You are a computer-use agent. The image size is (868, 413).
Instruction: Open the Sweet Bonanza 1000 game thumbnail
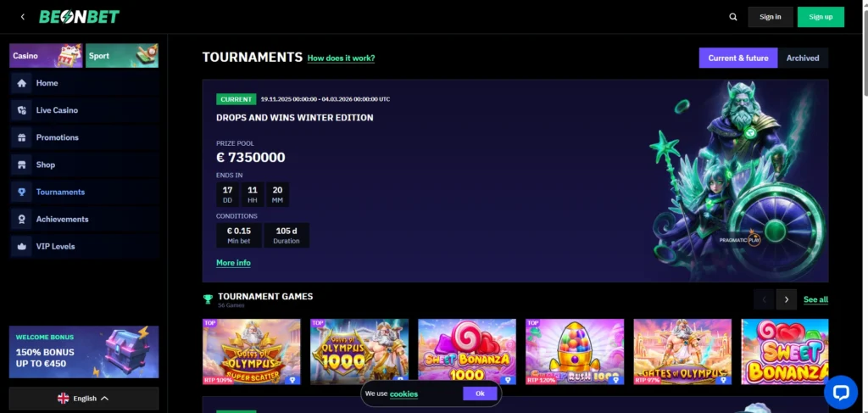(x=467, y=351)
